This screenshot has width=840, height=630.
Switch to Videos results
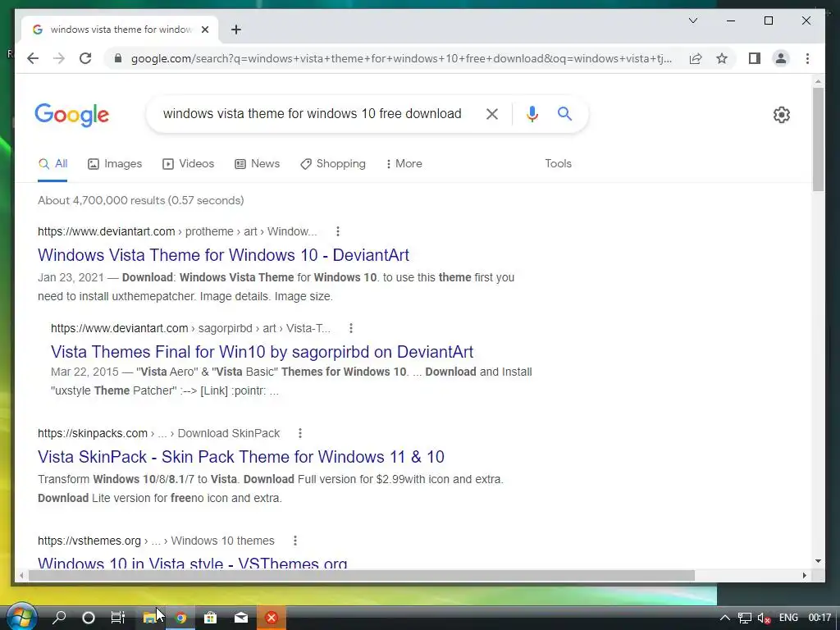pyautogui.click(x=188, y=163)
